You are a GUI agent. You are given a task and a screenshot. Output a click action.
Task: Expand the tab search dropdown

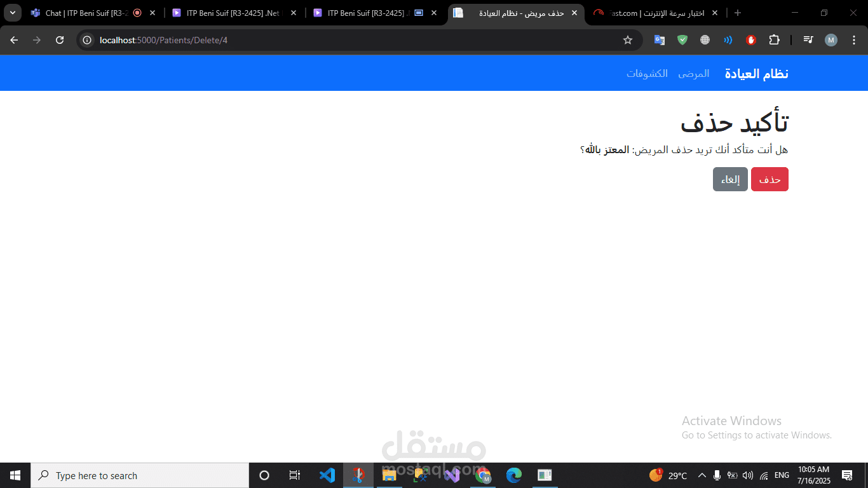tap(12, 13)
